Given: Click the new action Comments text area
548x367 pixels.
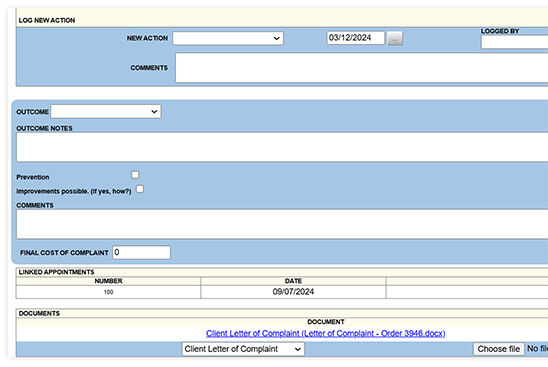Looking at the screenshot, I should [361, 68].
